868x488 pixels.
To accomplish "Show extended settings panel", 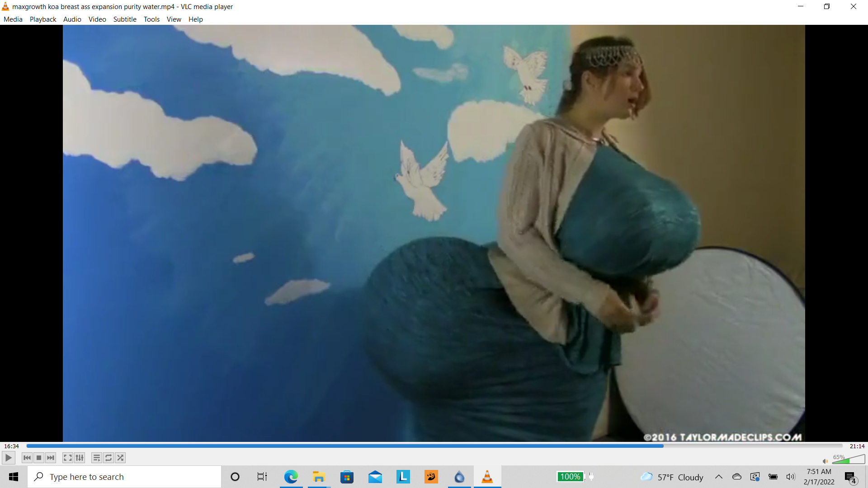I will point(80,458).
